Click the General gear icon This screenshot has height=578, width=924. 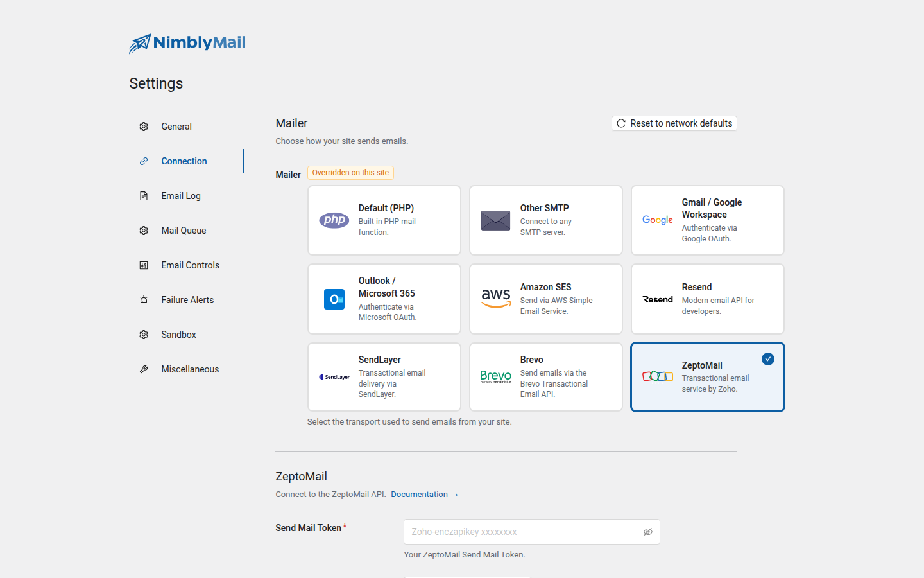[x=144, y=127]
